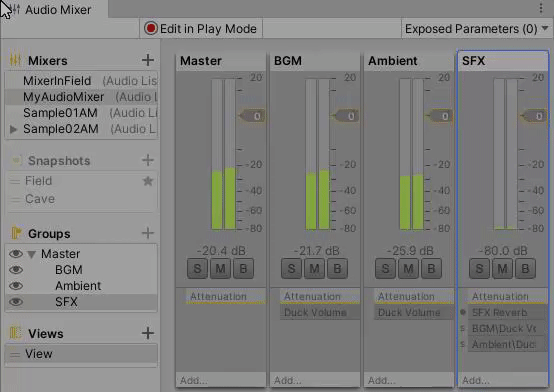Click the Cave snapshot drag handle
This screenshot has width=554, height=392.
pos(15,199)
